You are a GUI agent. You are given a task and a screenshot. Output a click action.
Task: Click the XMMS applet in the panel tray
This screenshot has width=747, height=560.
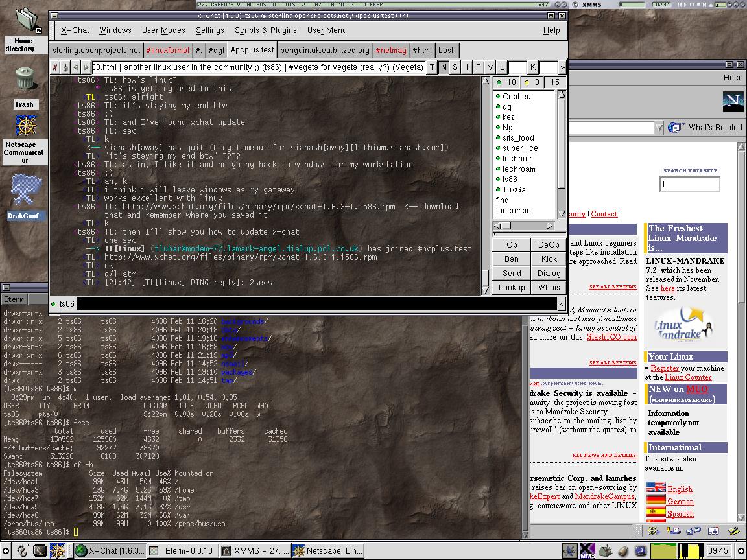(587, 550)
